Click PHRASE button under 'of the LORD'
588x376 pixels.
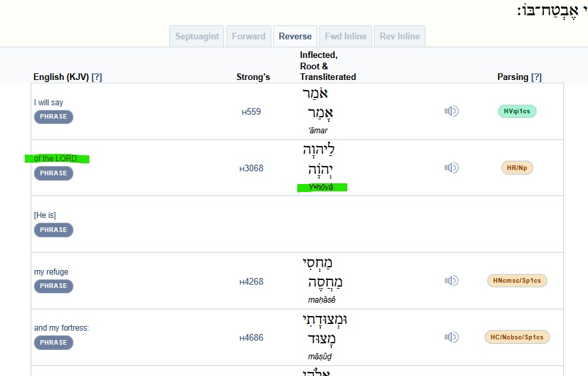click(53, 173)
